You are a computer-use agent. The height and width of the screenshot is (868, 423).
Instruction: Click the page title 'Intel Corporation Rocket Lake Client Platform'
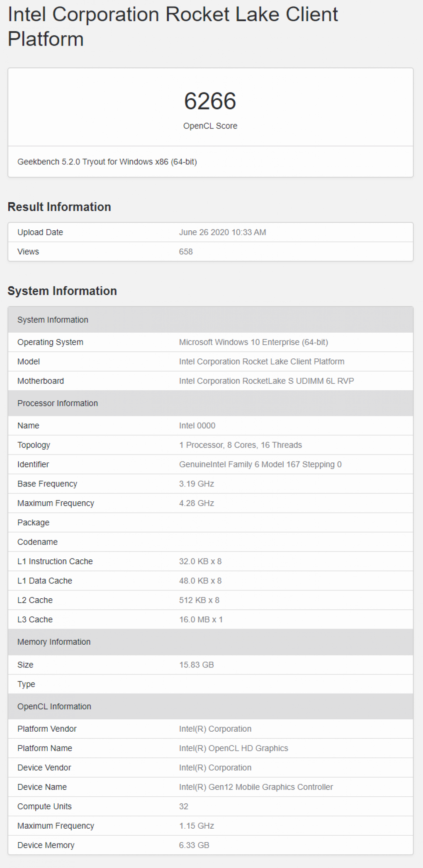(x=173, y=27)
